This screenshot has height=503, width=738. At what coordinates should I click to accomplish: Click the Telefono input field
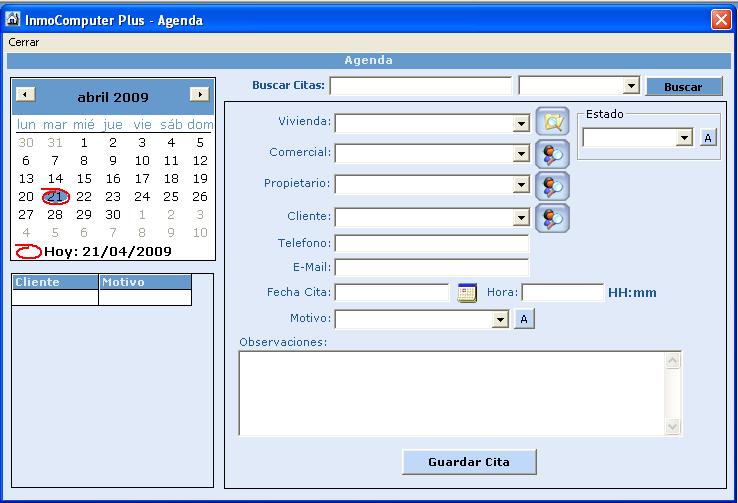(432, 244)
